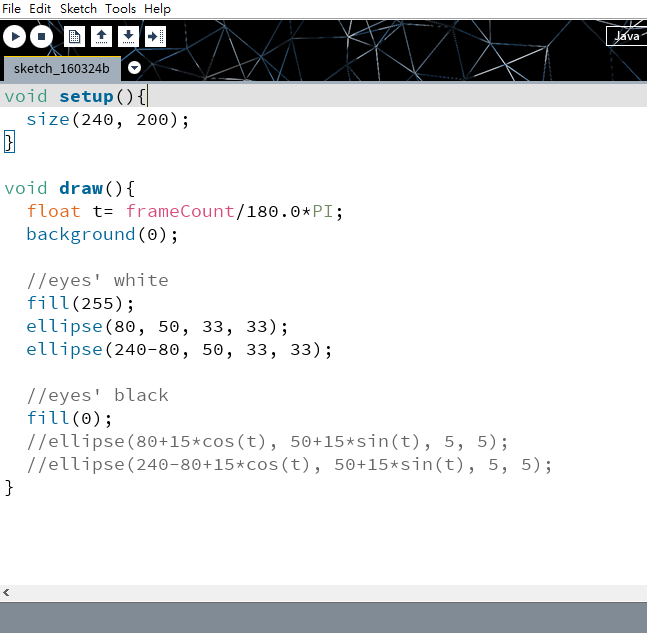Open the Tools menu
Screen dimensions: 647x633
coord(120,9)
